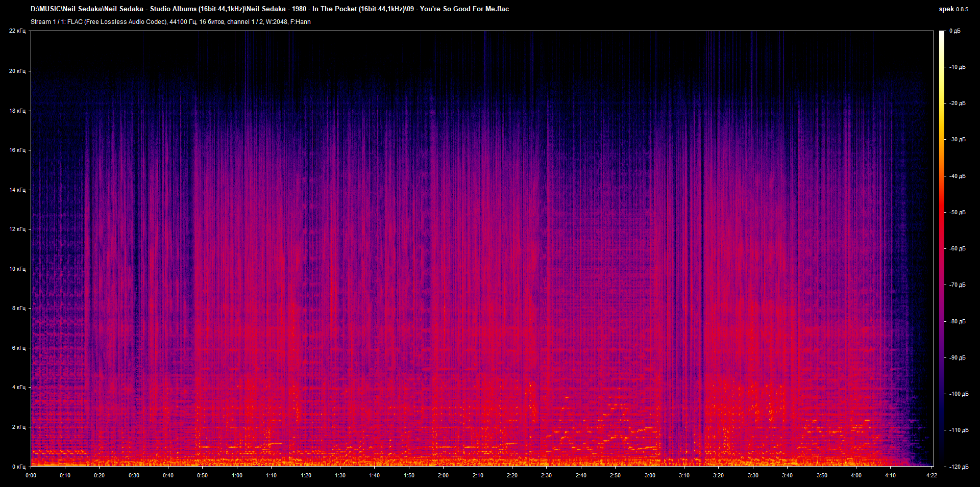
Task: Select the 16 кГц frequency axis label
Action: pos(17,150)
